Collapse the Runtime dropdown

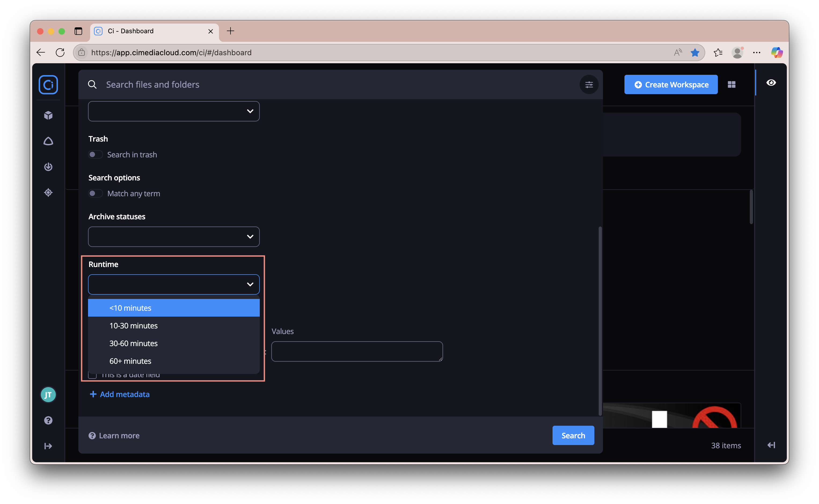tap(174, 284)
